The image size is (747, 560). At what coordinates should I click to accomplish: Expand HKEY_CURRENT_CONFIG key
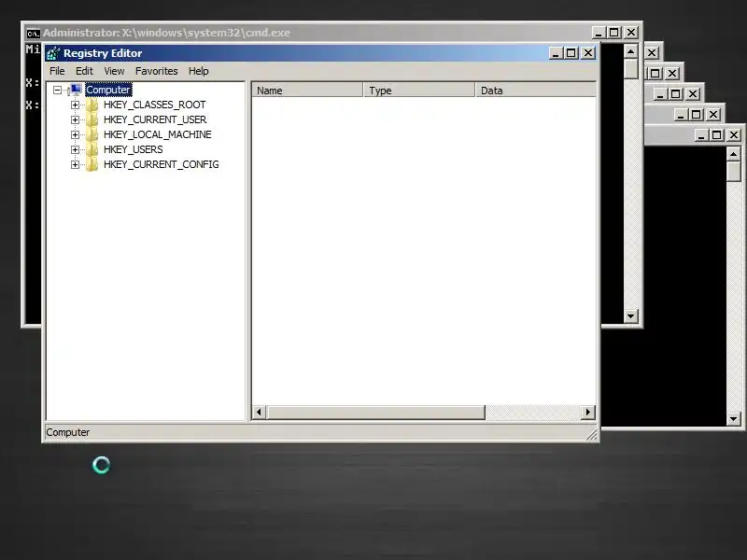75,165
